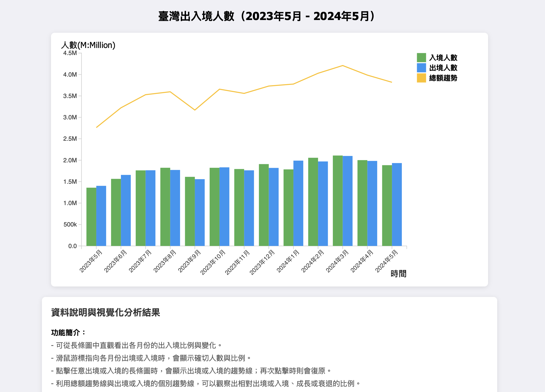Click the green inbound bar for 2024年3月

click(x=338, y=201)
